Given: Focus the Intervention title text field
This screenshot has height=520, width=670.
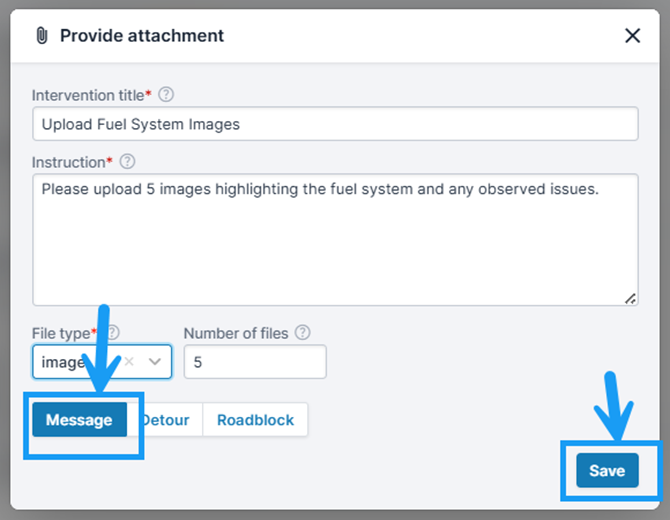Looking at the screenshot, I should (x=335, y=124).
